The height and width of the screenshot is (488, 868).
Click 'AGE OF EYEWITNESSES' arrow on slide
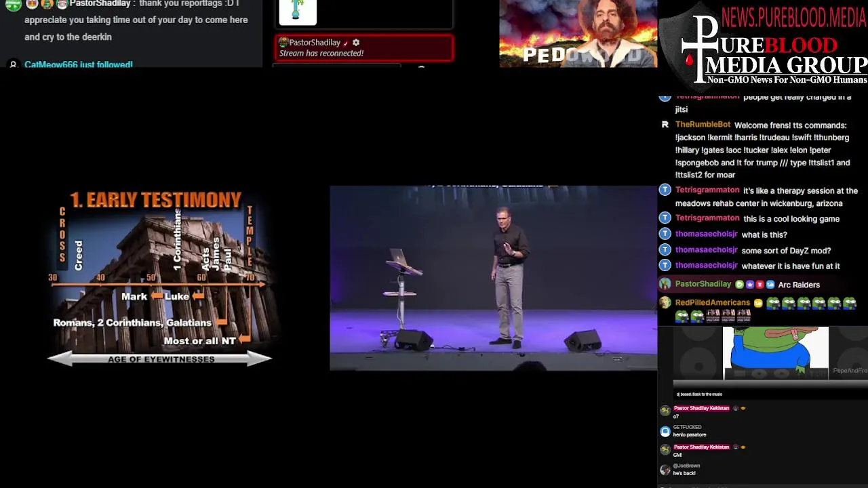click(159, 359)
